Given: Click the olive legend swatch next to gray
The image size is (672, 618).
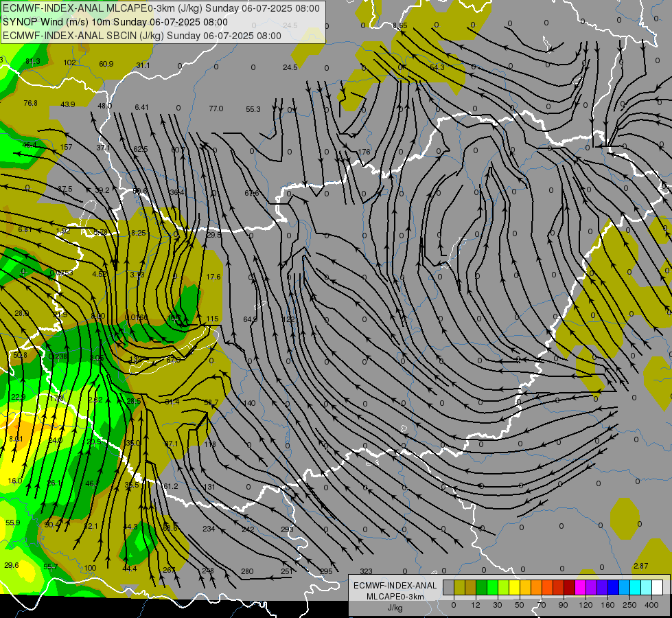Looking at the screenshot, I should point(460,588).
